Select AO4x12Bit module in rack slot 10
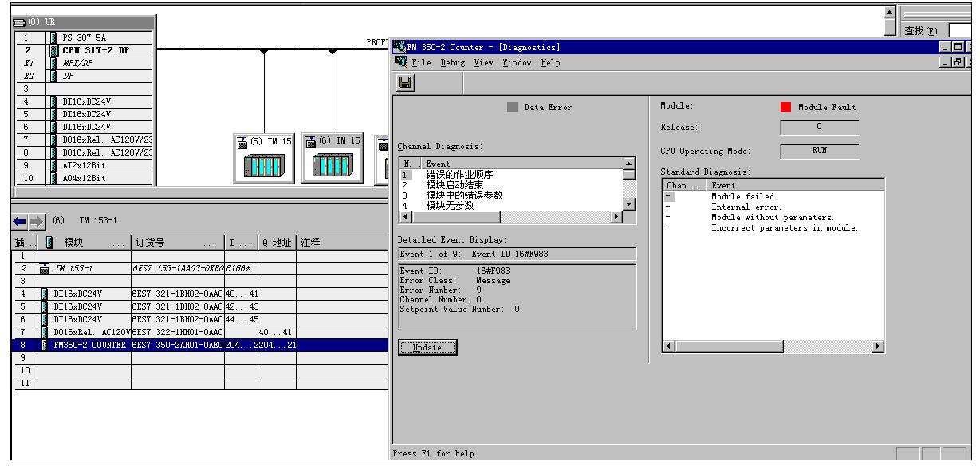This screenshot has height=466, width=980. (x=84, y=178)
